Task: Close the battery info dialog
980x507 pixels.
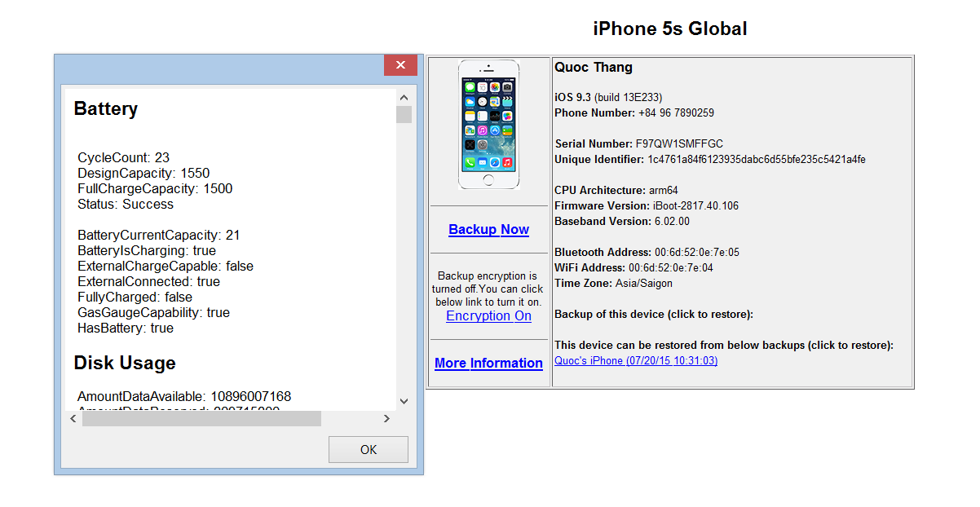Action: tap(400, 65)
